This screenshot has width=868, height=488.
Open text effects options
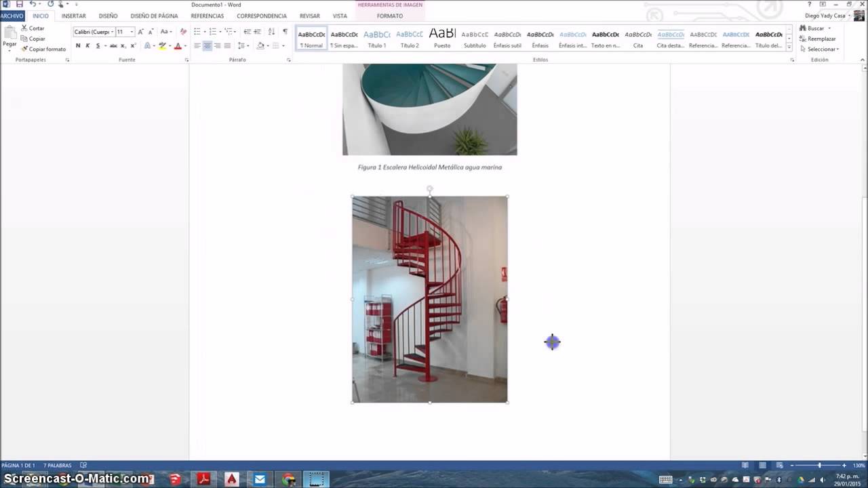click(148, 45)
